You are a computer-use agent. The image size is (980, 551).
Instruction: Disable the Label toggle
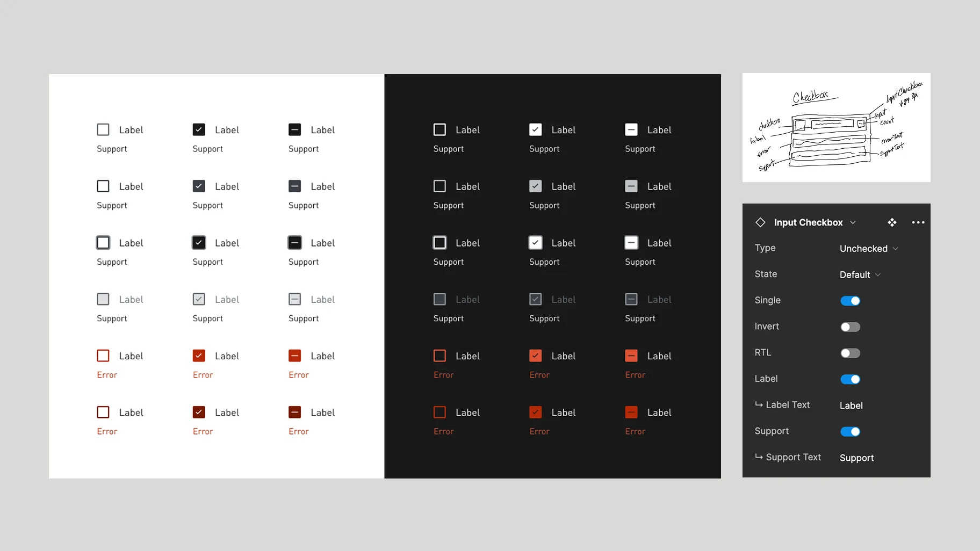(850, 379)
